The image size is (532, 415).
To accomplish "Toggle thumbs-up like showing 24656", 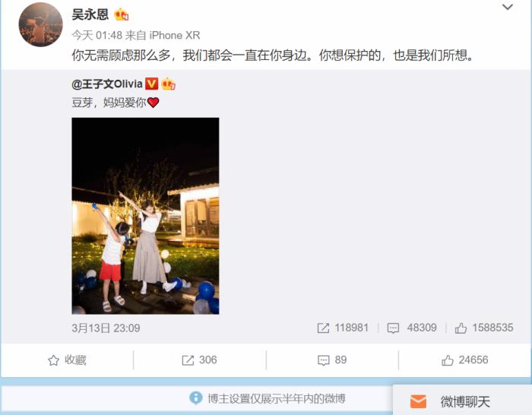I will tap(465, 360).
